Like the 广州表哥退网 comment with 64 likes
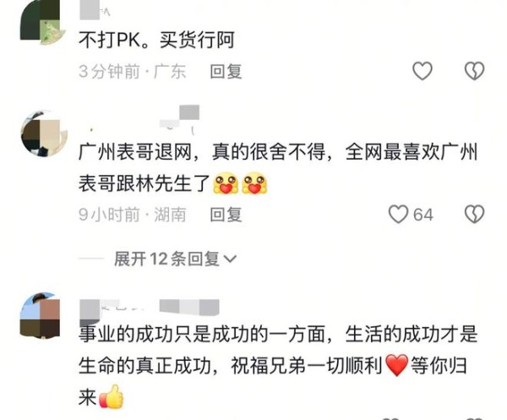Image resolution: width=507 pixels, height=420 pixels. (398, 215)
